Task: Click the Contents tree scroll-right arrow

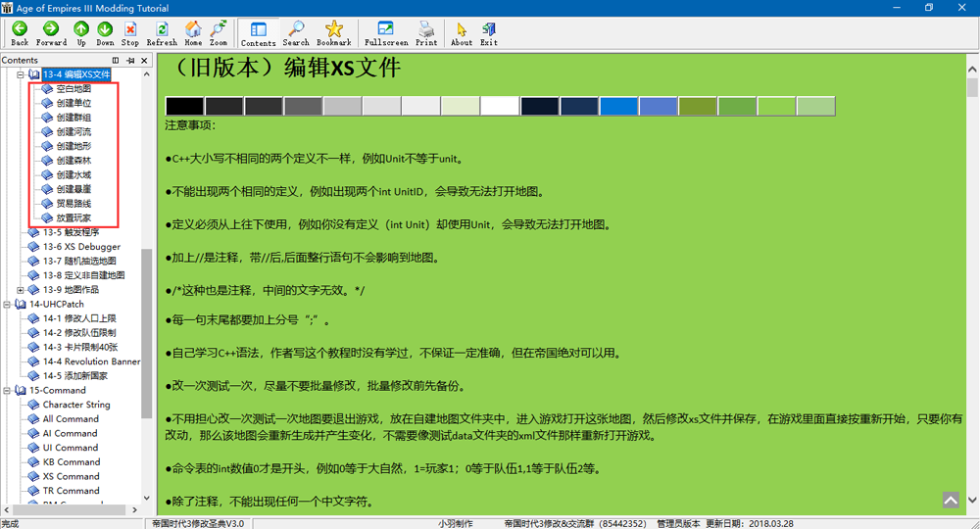Action: pos(134,510)
